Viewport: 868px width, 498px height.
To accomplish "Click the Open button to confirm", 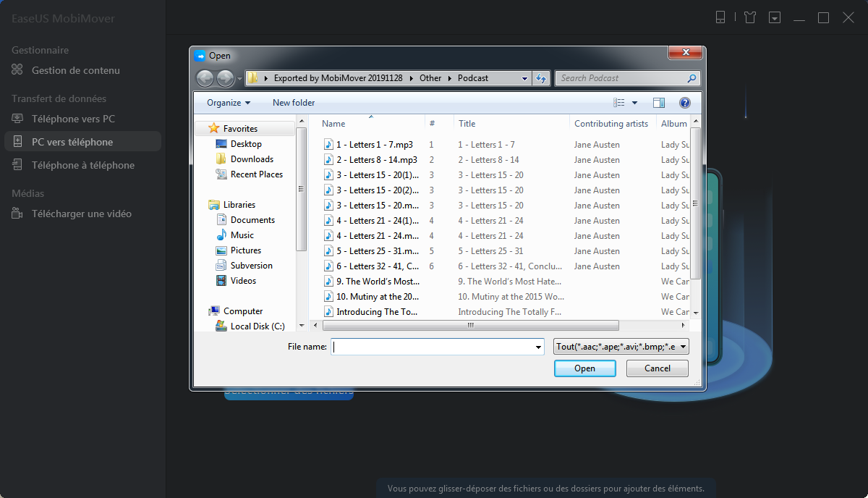I will pyautogui.click(x=584, y=368).
